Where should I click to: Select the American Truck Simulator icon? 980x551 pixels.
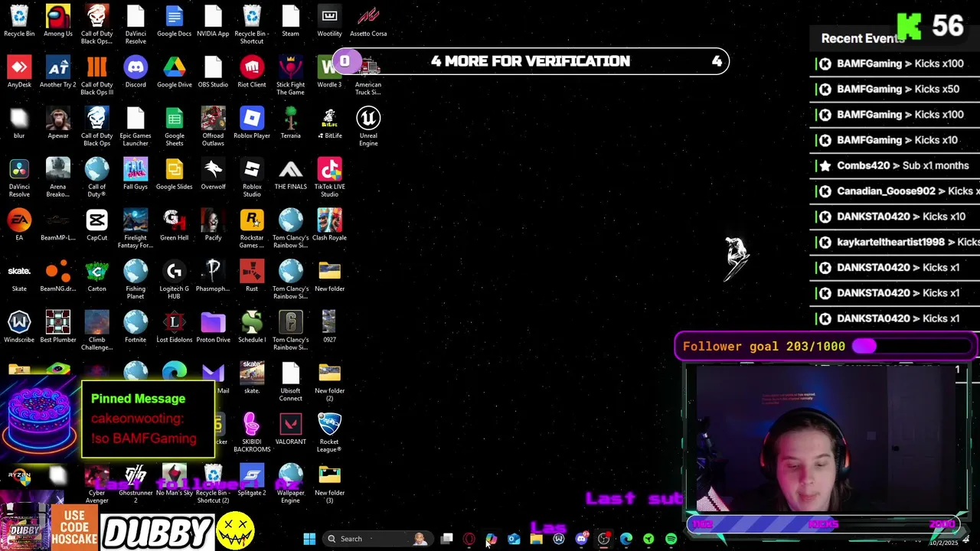368,76
